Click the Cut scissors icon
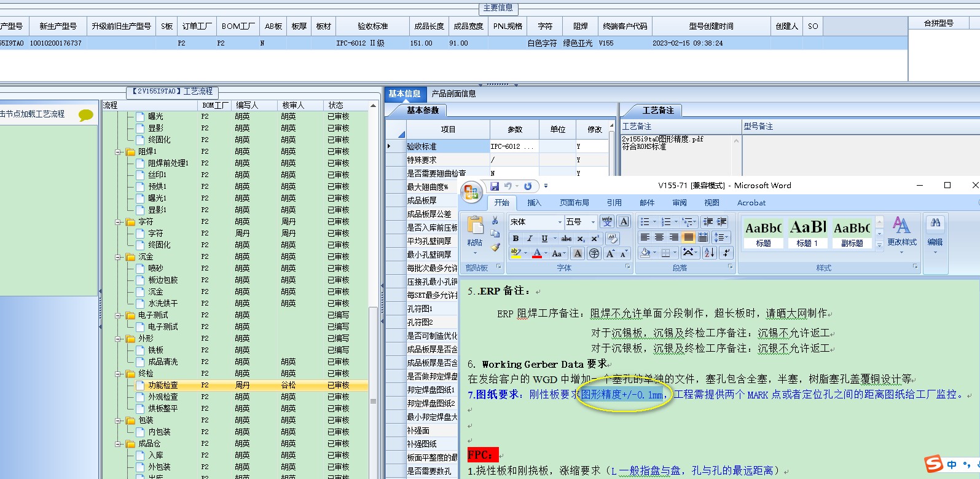Screen dimensions: 980x479 coord(495,220)
